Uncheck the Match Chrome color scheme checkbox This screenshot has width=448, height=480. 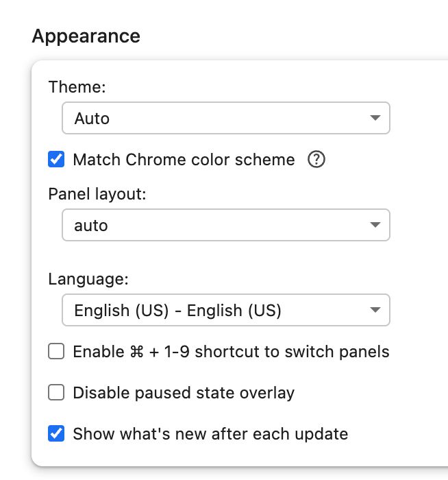click(56, 160)
